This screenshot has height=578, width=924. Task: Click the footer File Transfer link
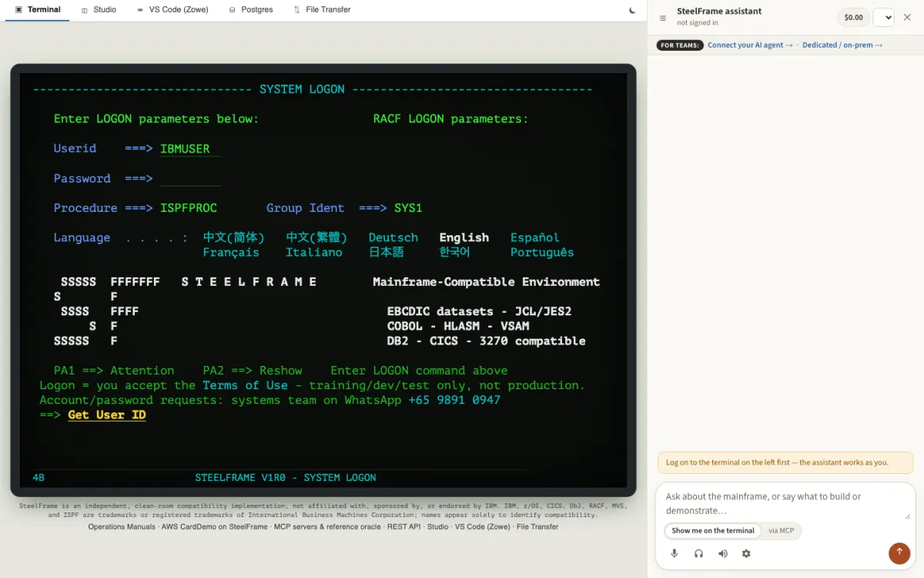537,526
